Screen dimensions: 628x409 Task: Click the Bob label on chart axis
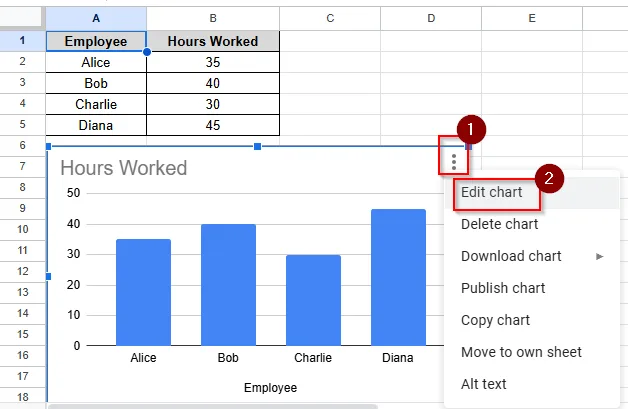tap(228, 357)
